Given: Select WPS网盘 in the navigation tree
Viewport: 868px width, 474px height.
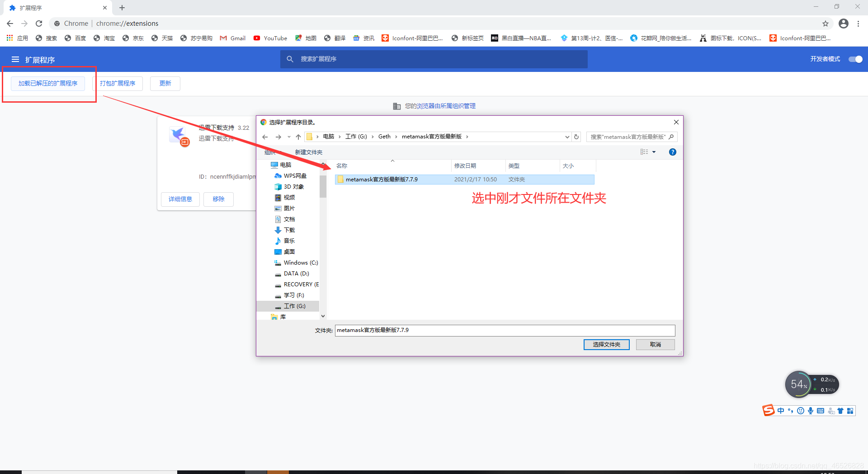Looking at the screenshot, I should (290, 176).
